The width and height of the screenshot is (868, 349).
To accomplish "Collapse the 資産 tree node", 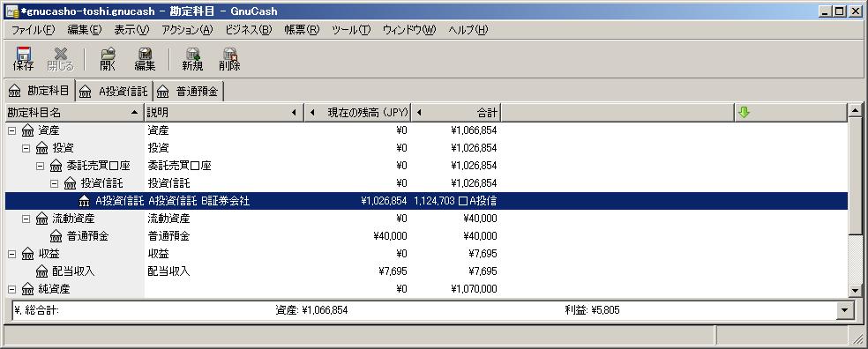I will coord(11,131).
